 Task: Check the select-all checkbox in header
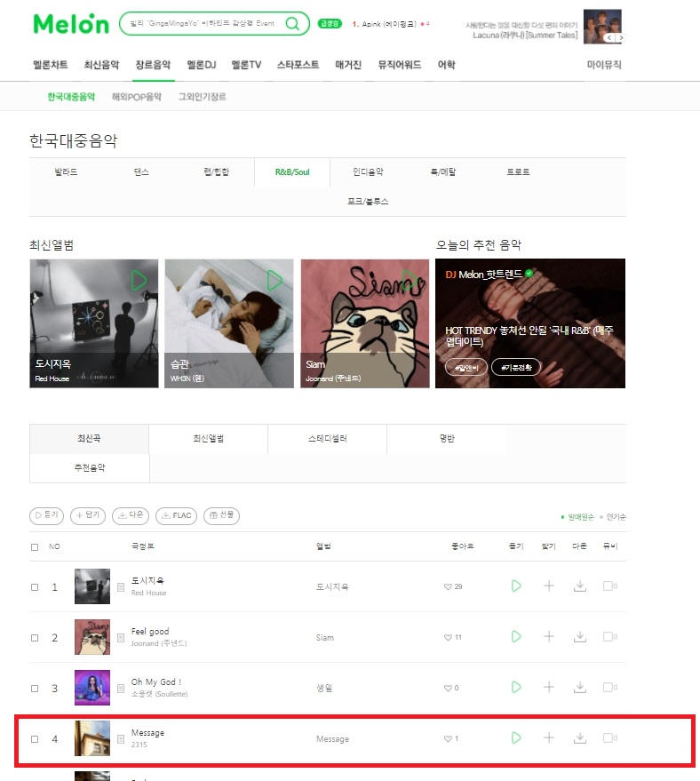[x=35, y=547]
